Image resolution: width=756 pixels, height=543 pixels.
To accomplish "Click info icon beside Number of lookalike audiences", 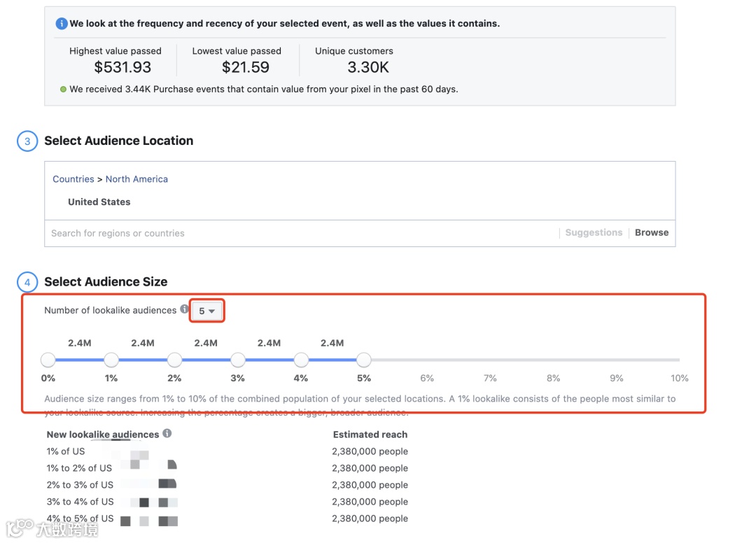I will 184,309.
